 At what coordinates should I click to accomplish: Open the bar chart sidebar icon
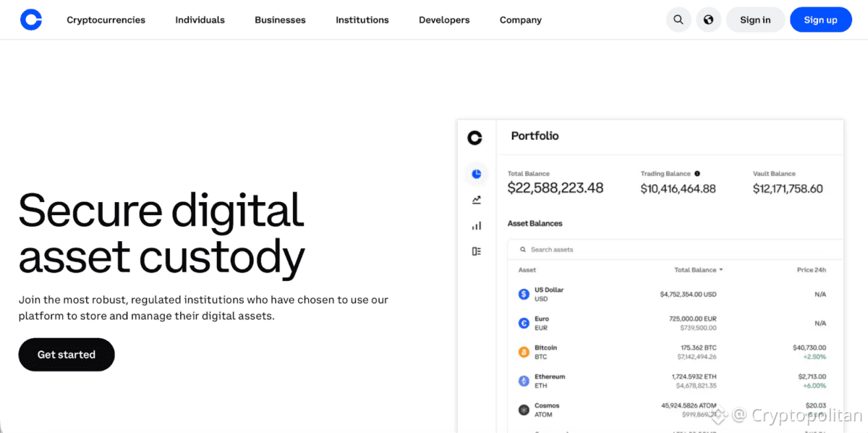tap(476, 226)
